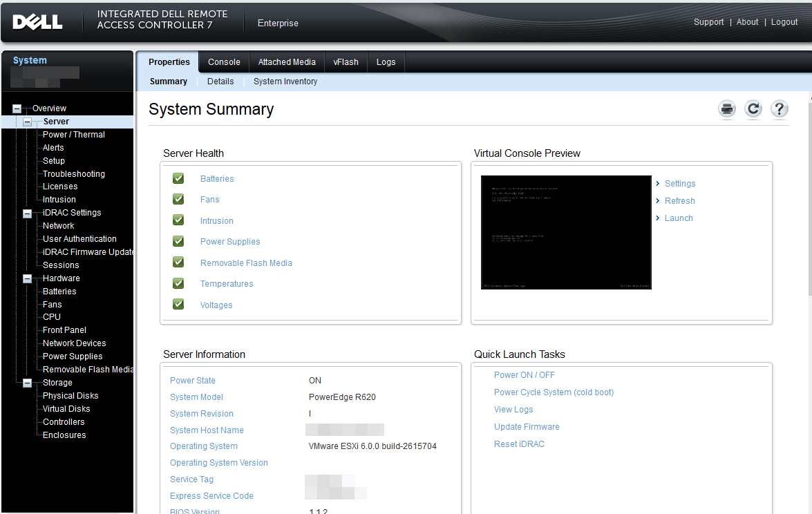The width and height of the screenshot is (812, 514).
Task: Click the green check beside Voltages
Action: tap(178, 305)
